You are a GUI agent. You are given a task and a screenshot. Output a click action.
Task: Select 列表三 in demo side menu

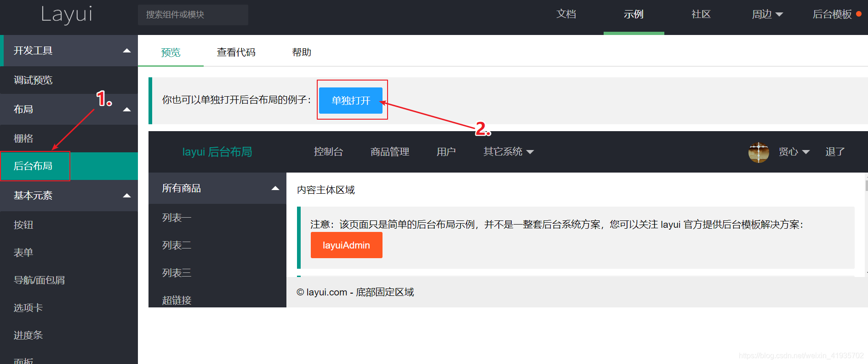click(x=217, y=273)
